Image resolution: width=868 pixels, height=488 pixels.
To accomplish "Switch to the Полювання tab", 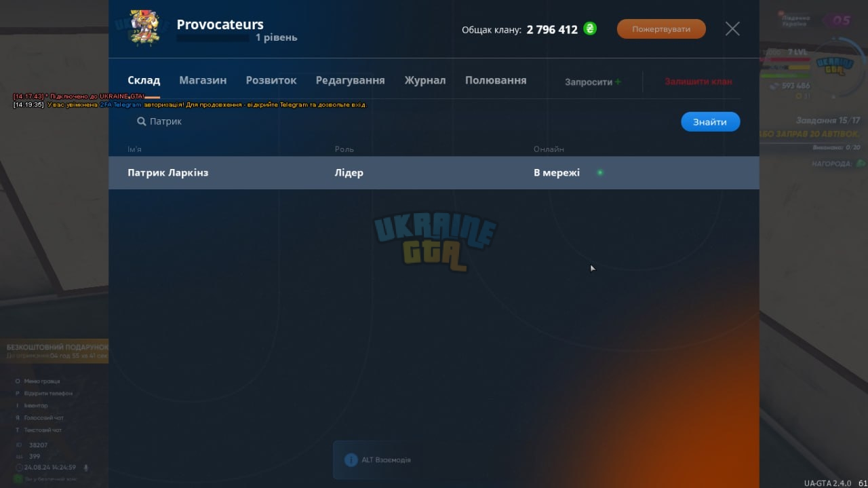I will (496, 80).
